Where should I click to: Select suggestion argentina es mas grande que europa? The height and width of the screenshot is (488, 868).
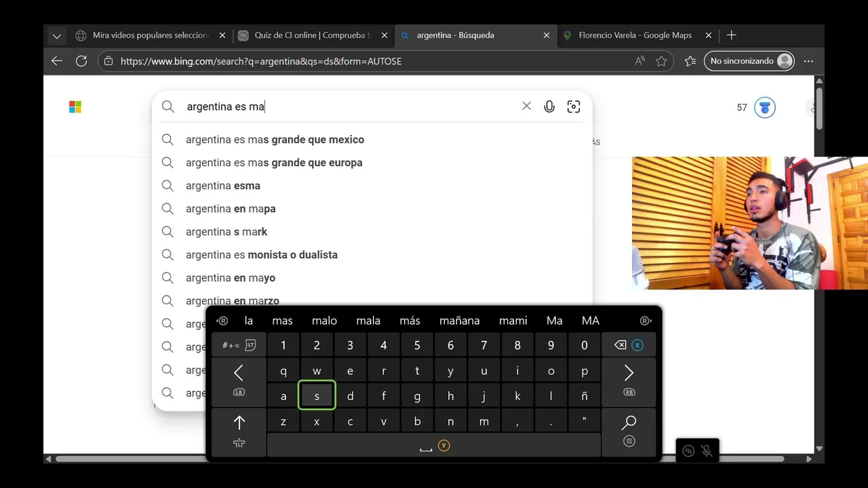tap(372, 163)
